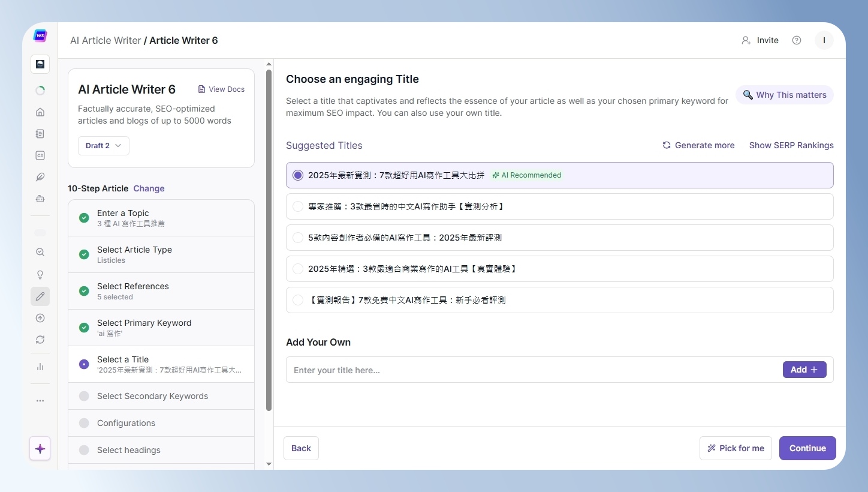Open the Select Article Type step

coord(161,254)
